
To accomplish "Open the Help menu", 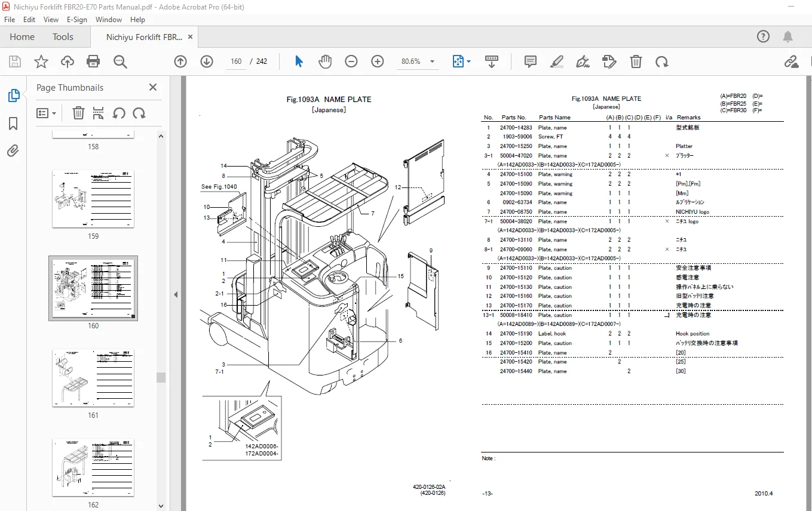I will point(137,20).
